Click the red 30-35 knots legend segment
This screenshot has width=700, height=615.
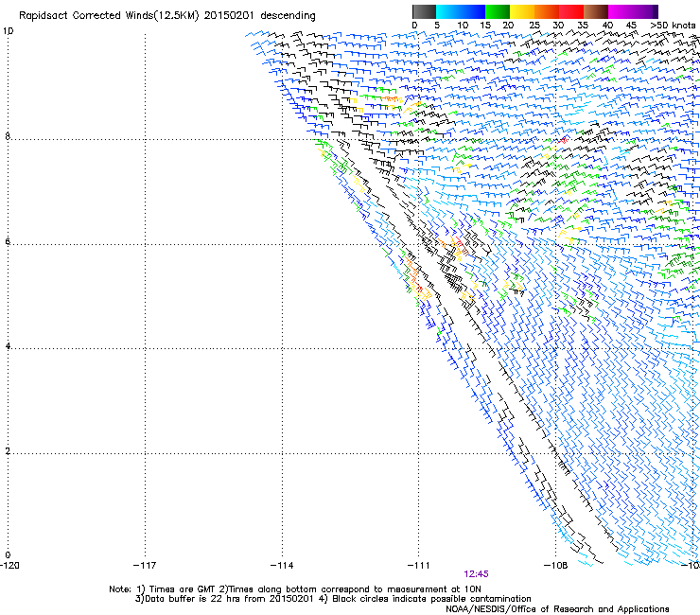(x=571, y=11)
